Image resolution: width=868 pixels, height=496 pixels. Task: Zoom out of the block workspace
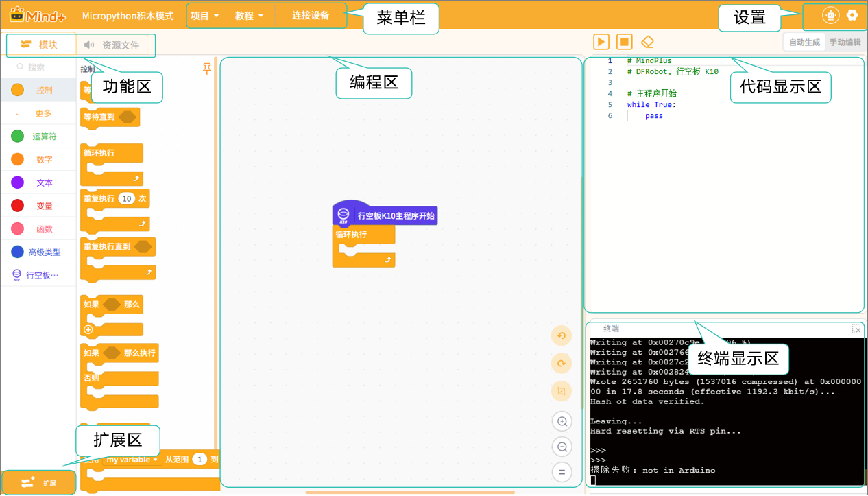click(562, 447)
